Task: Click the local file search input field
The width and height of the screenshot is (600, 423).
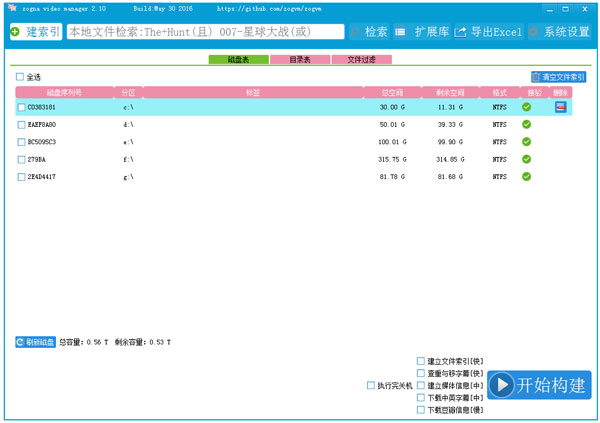Action: 205,32
